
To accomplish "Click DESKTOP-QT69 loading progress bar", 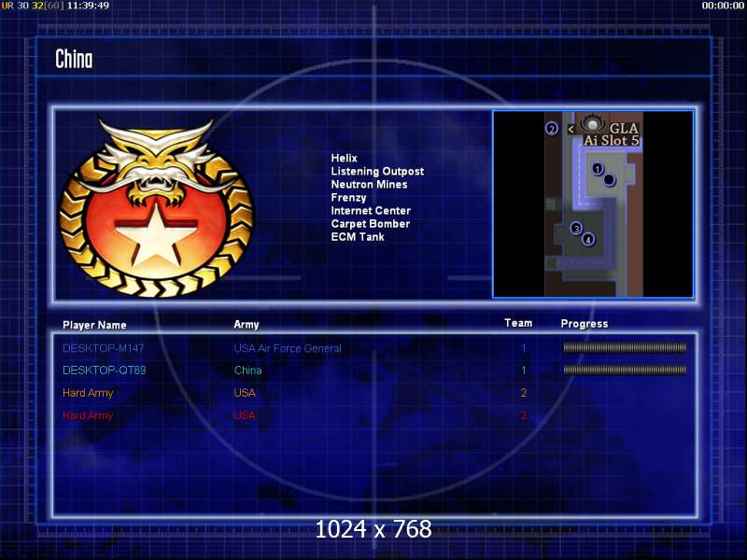I will click(x=625, y=370).
